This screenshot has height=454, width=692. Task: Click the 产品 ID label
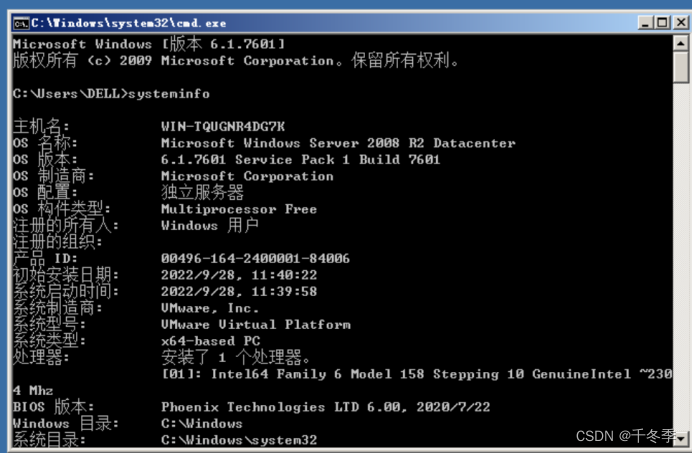point(45,259)
